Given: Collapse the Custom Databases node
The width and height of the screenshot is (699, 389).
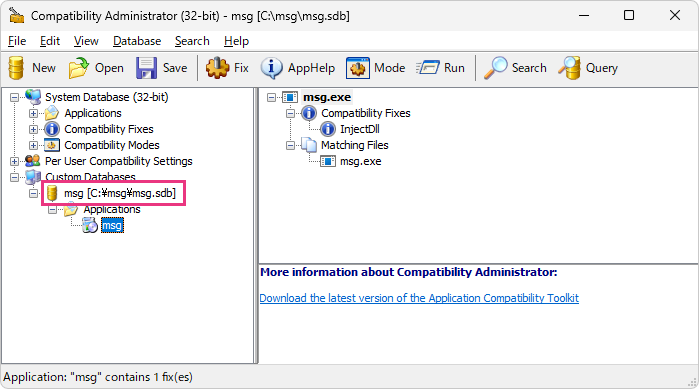Looking at the screenshot, I should click(x=15, y=177).
